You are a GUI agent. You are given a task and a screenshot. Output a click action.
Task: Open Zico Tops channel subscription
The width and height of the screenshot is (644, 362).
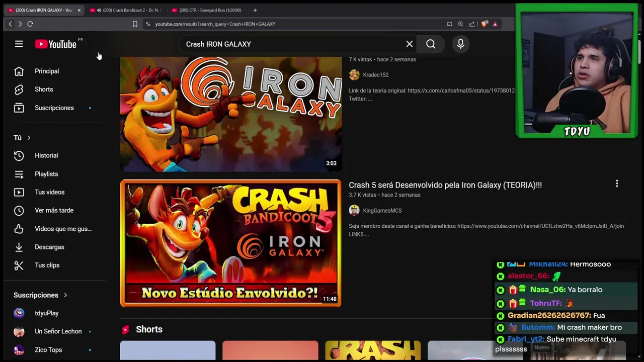click(x=48, y=350)
